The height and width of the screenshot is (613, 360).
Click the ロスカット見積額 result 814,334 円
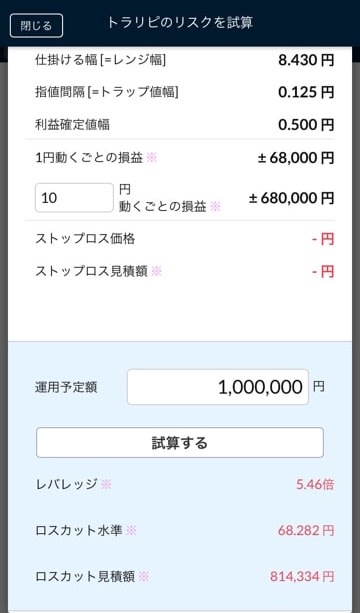tap(302, 577)
